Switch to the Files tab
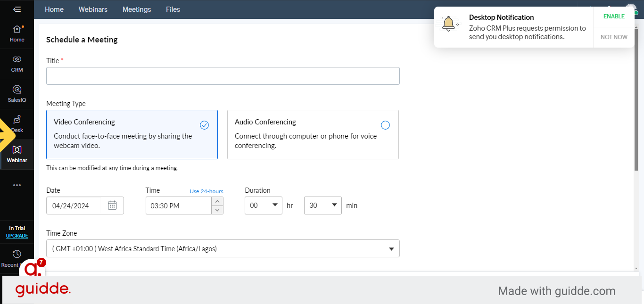The height and width of the screenshot is (304, 644). click(x=173, y=9)
